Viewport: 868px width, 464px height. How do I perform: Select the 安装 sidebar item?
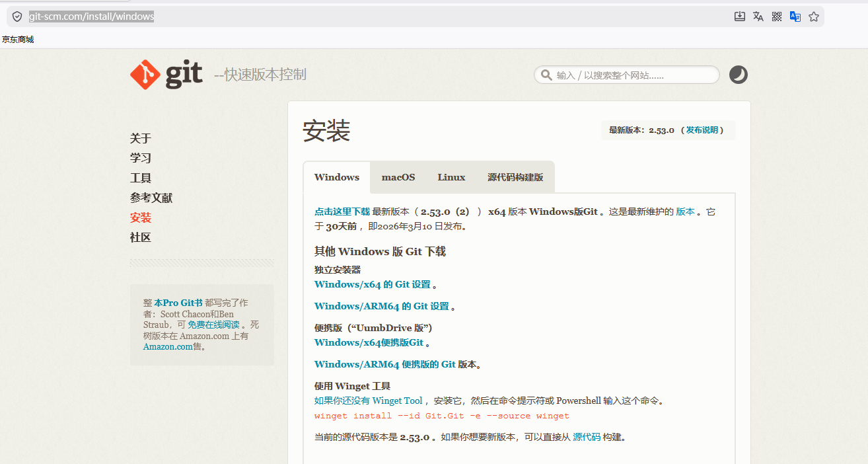[x=141, y=217]
